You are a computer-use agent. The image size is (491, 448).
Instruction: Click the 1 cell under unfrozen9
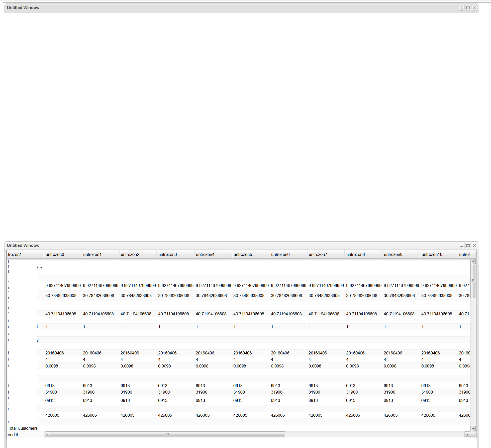point(401,327)
